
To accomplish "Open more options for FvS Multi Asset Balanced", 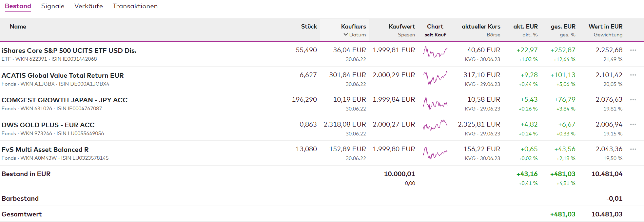I will 633,149.
